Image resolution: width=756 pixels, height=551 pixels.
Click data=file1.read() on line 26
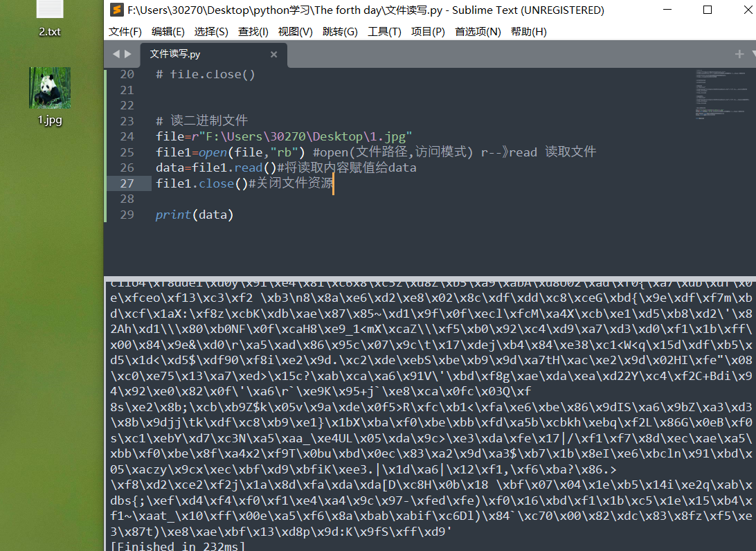[x=216, y=168]
